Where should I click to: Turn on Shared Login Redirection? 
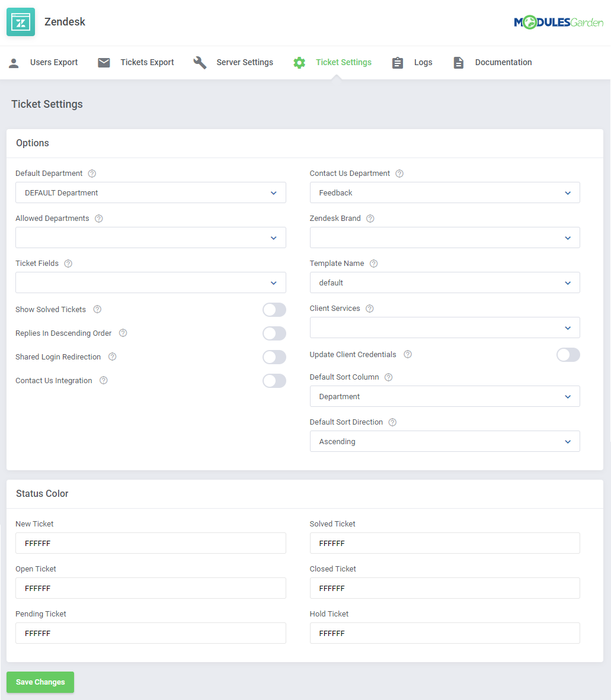(274, 357)
